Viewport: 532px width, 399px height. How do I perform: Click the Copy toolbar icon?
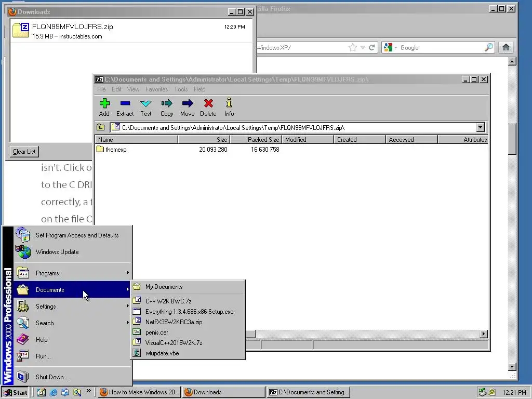pyautogui.click(x=167, y=103)
